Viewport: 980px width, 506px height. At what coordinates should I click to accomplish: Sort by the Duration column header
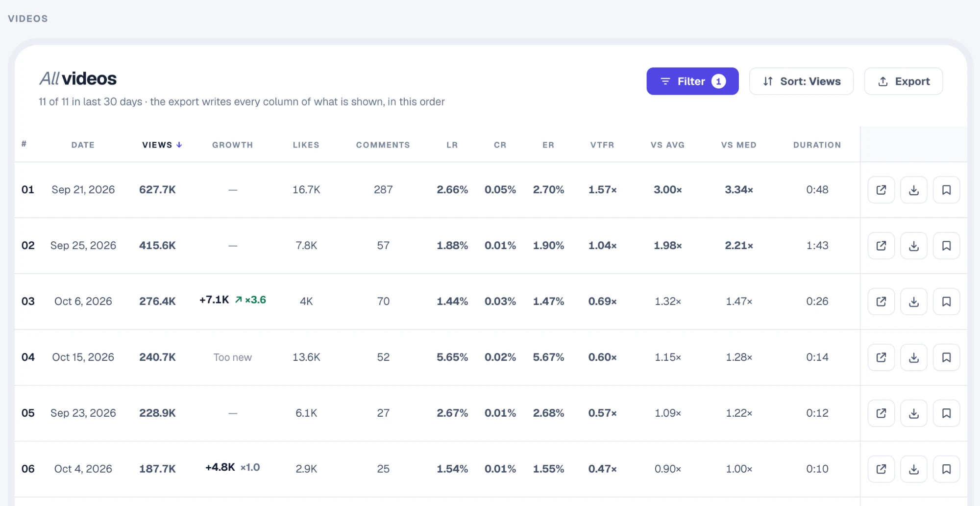817,145
